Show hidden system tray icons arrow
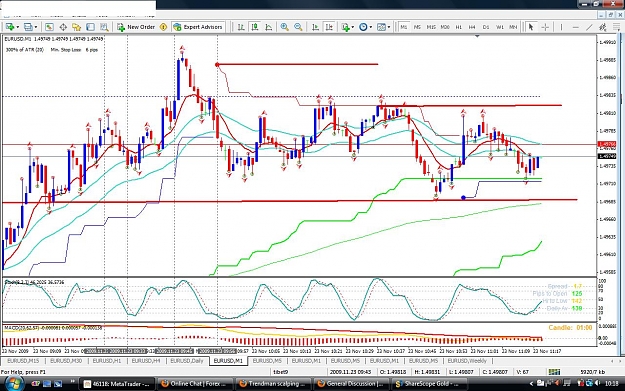625x391 pixels. (531, 383)
